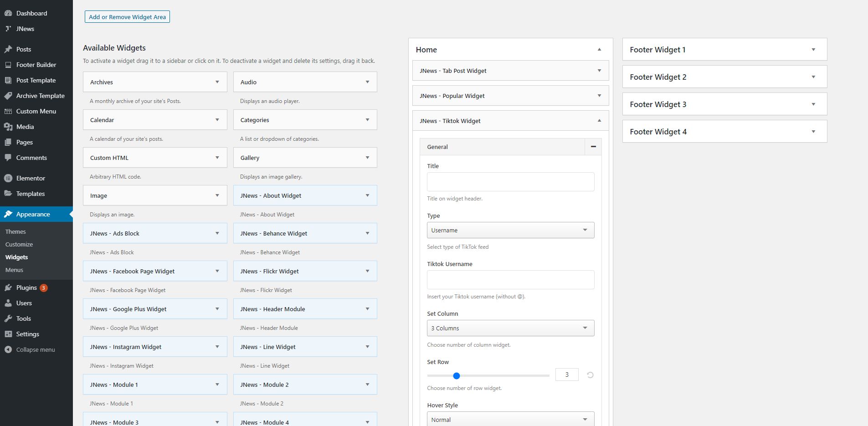Click the Tiktok Username input field
This screenshot has width=868, height=426.
[x=510, y=280]
